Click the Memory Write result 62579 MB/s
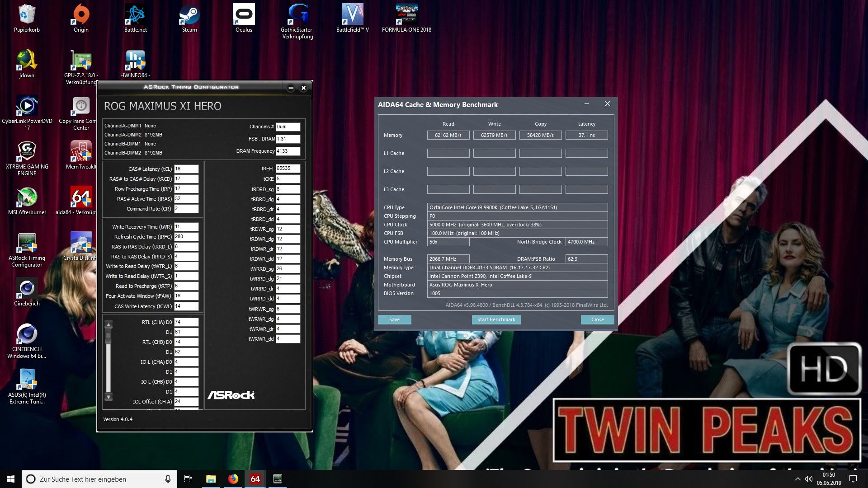Viewport: 868px width, 488px height. [x=494, y=135]
